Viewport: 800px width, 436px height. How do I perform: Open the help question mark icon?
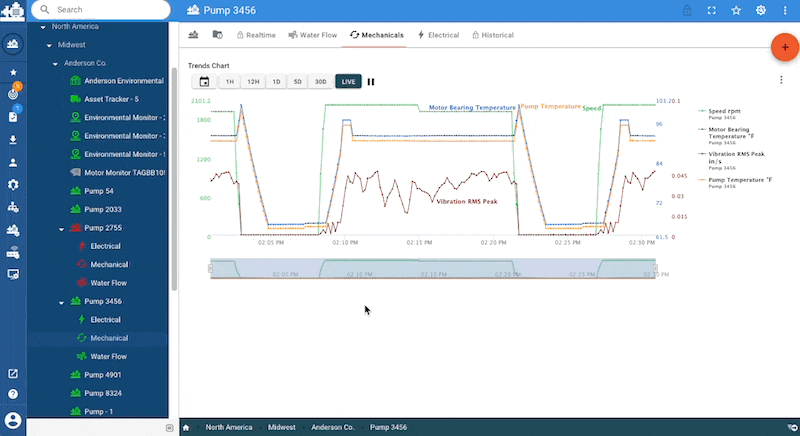(x=13, y=394)
